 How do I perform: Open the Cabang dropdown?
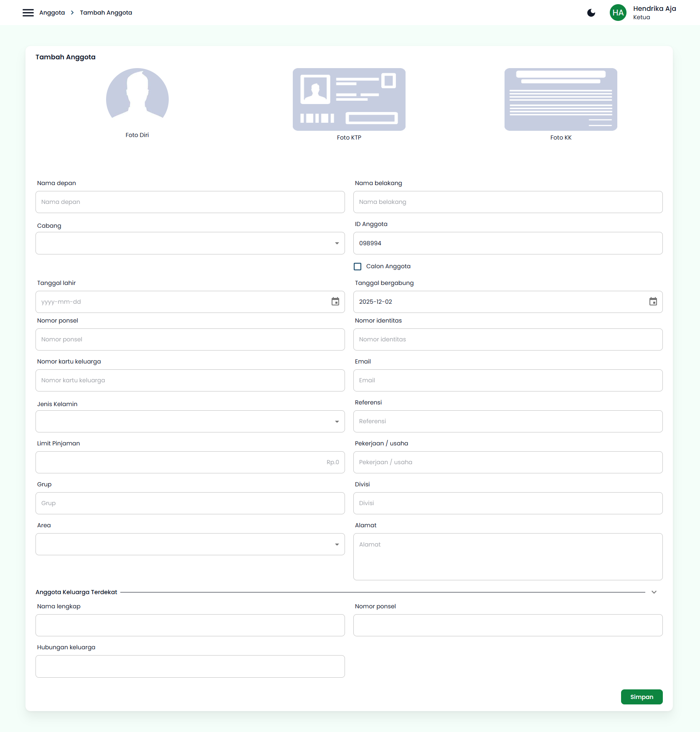[x=190, y=243]
